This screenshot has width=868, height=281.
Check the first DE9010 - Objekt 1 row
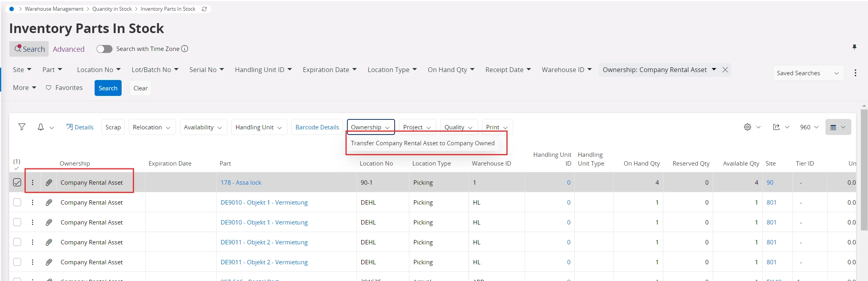point(17,202)
